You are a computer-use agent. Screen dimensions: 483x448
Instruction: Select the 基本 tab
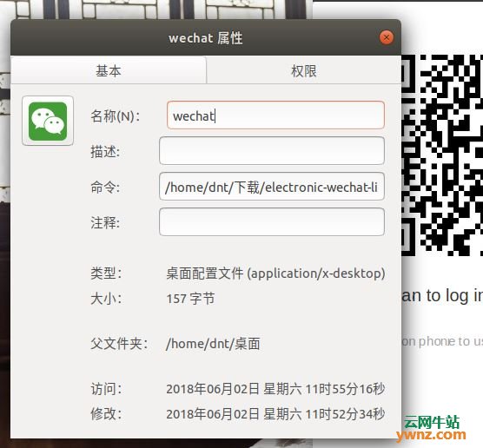[x=109, y=70]
